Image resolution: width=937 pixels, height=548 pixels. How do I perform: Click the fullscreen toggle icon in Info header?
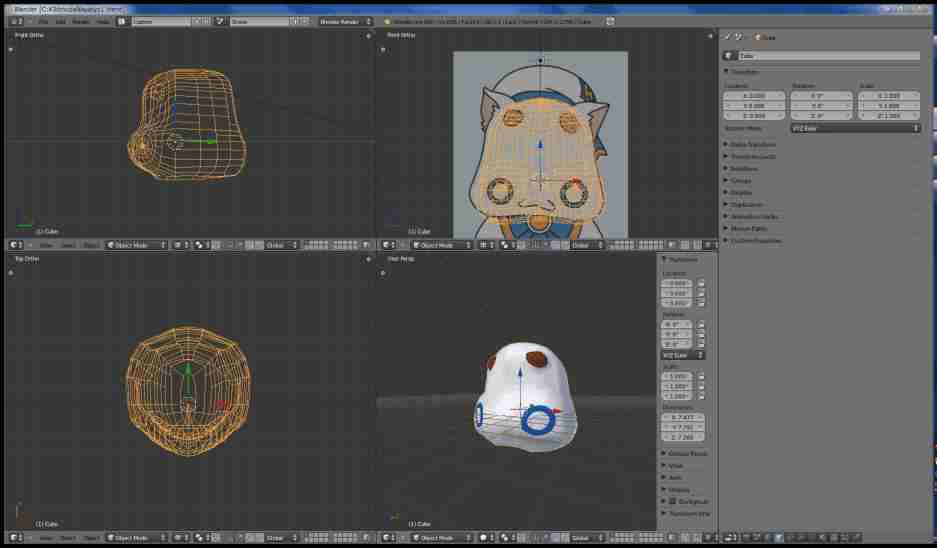click(610, 22)
